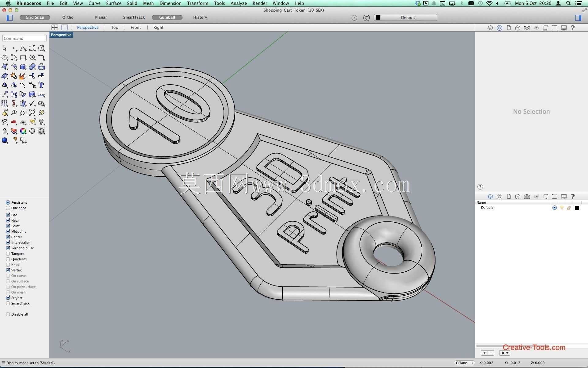Screen dimensions: 588x368
Task: Click the padlock Lock objects tool
Action: pos(5,131)
